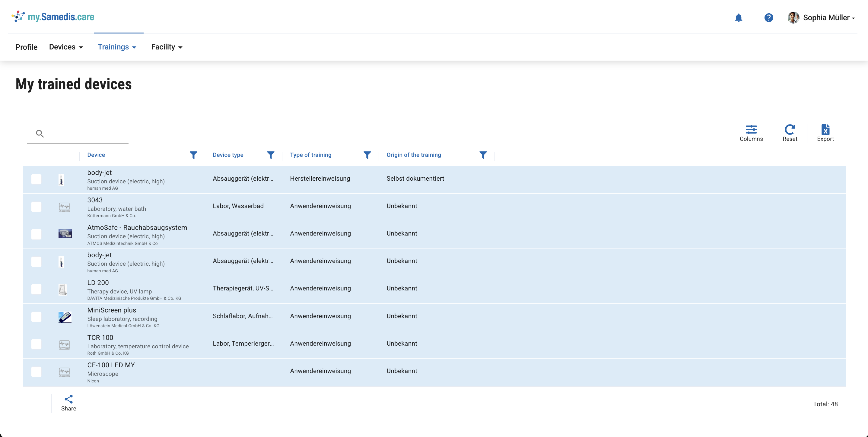Open the Trainings dropdown menu

click(117, 47)
